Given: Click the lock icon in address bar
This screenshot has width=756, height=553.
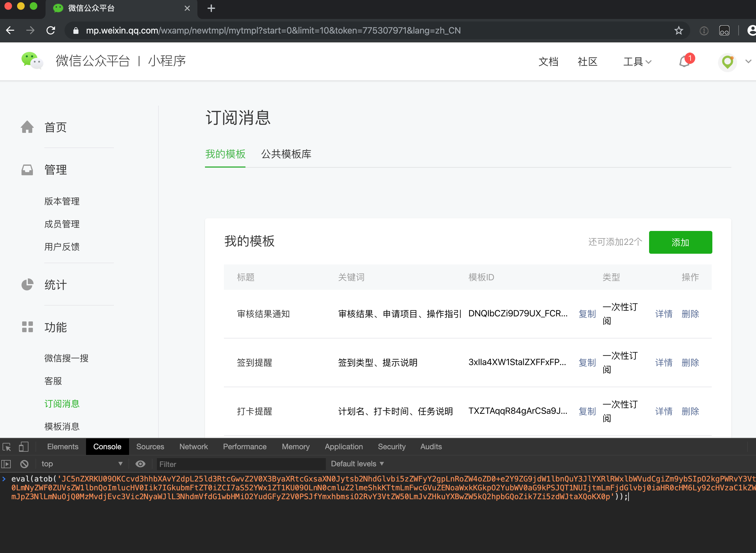Looking at the screenshot, I should 76,30.
